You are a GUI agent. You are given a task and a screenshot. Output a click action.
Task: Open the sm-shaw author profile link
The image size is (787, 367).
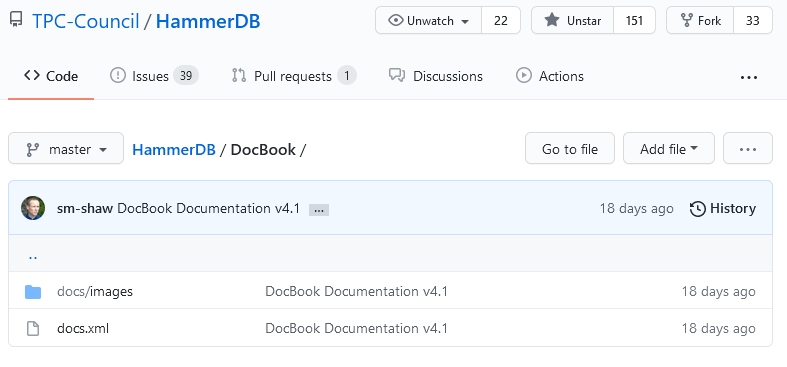85,208
